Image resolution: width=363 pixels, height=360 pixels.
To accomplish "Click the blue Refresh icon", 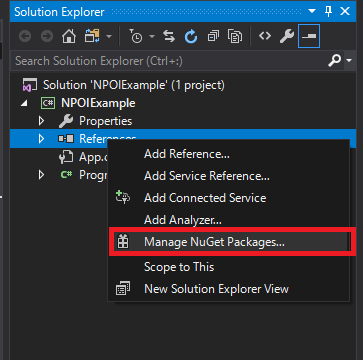I will click(191, 37).
